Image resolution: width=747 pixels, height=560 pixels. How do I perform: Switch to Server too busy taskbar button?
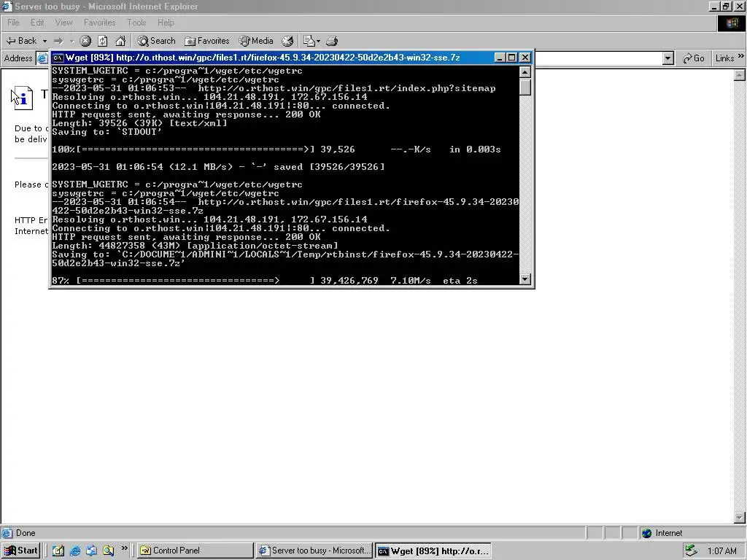314,551
